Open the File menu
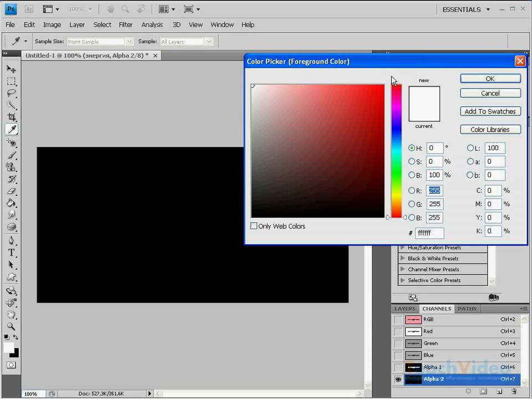532x399 pixels. [10, 25]
